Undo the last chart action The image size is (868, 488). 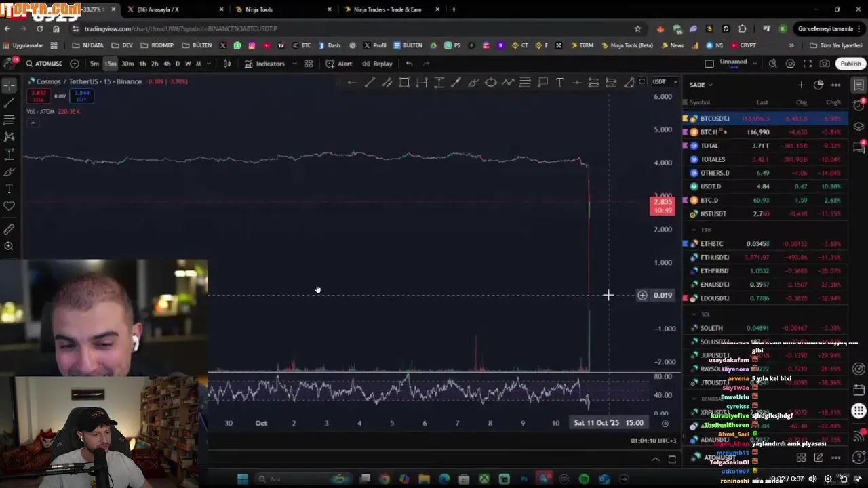[x=409, y=64]
